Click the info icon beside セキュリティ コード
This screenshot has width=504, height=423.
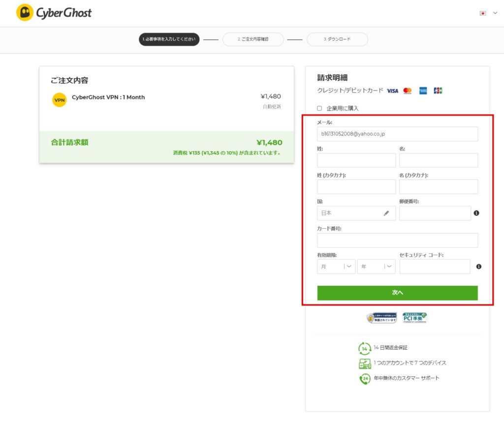click(x=478, y=266)
